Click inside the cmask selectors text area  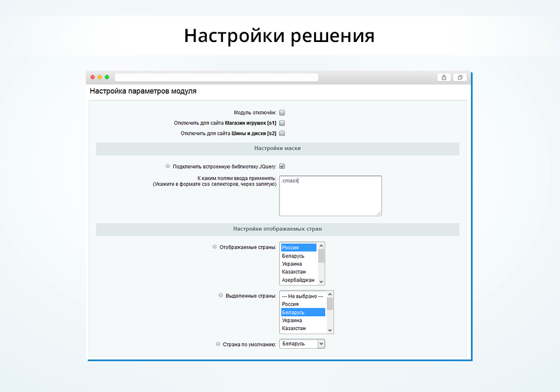pyautogui.click(x=330, y=195)
